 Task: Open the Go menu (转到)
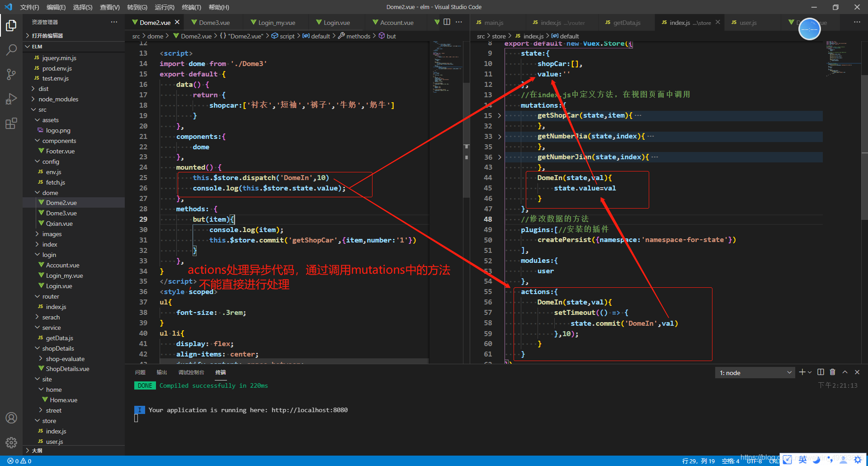137,7
